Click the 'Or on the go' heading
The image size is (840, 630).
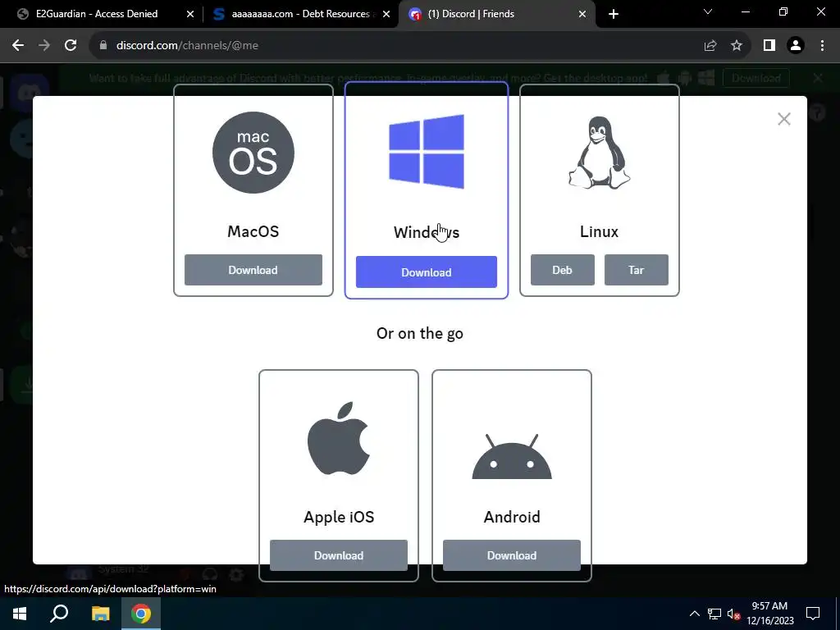coord(420,333)
